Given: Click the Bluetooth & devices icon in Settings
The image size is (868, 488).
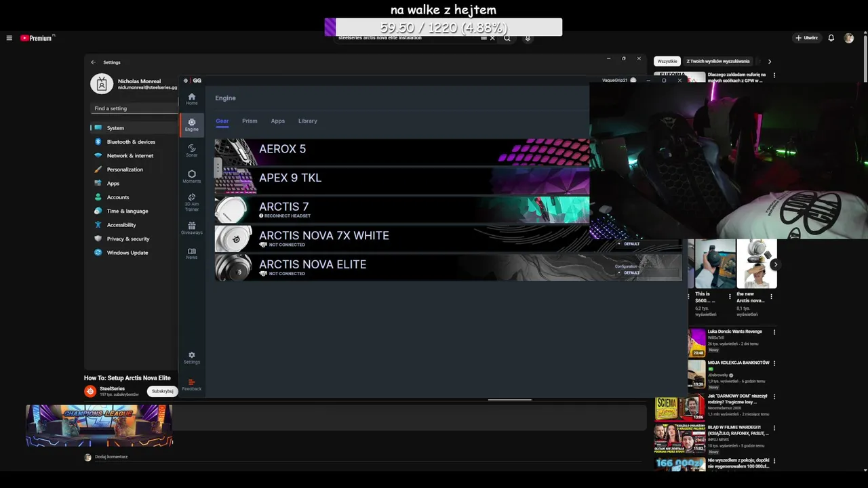Looking at the screenshot, I should coord(98,142).
